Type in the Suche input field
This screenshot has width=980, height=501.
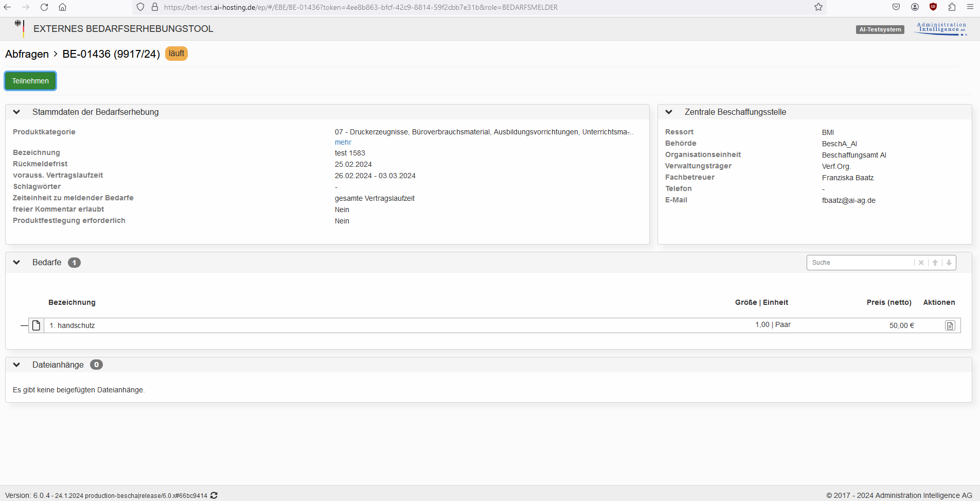pyautogui.click(x=860, y=263)
